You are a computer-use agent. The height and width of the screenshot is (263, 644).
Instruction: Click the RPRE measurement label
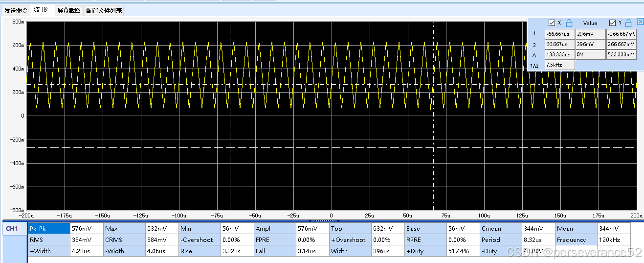click(x=426, y=240)
